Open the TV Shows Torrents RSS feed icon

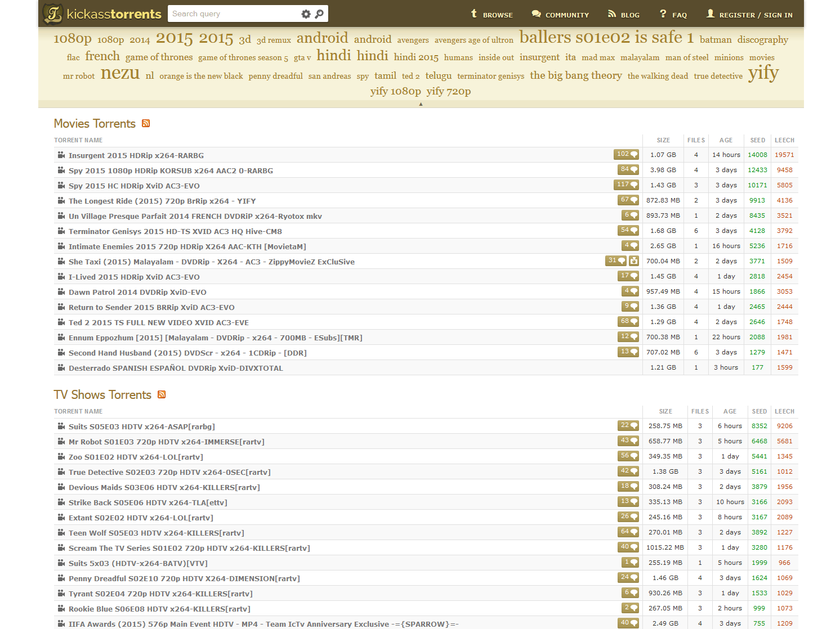pos(162,394)
